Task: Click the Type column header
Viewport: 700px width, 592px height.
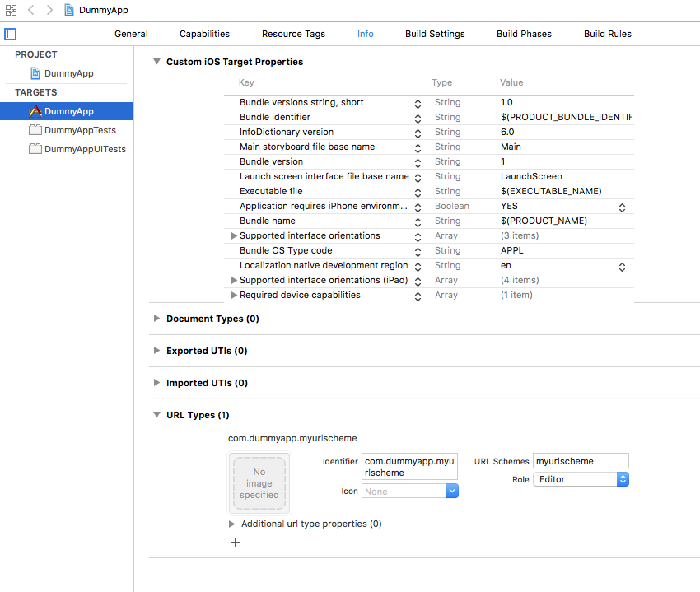Action: [x=441, y=82]
